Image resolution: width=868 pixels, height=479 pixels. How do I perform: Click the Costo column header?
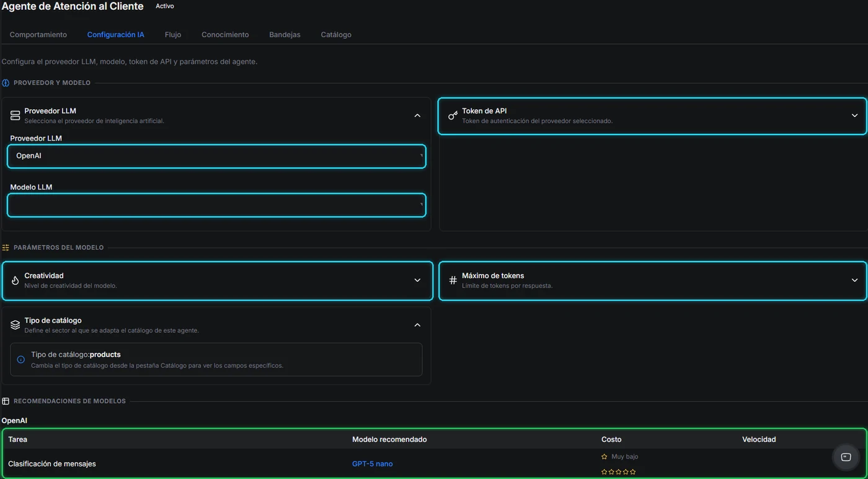pyautogui.click(x=611, y=439)
